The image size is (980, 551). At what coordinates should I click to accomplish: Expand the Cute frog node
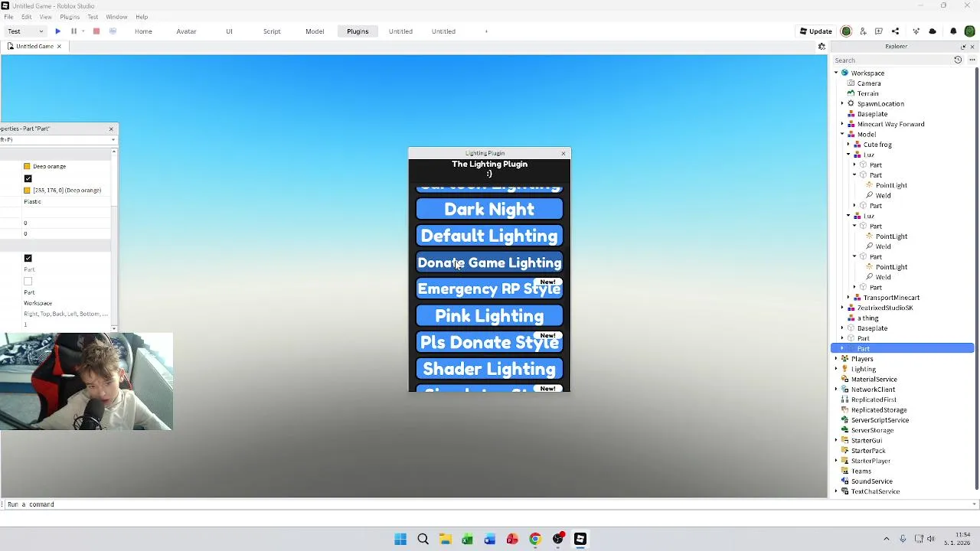point(848,145)
